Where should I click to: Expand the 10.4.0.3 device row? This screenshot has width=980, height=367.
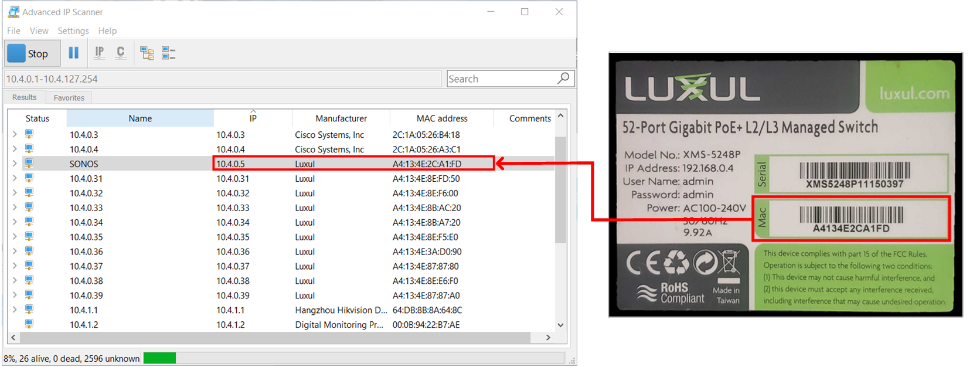tap(15, 134)
